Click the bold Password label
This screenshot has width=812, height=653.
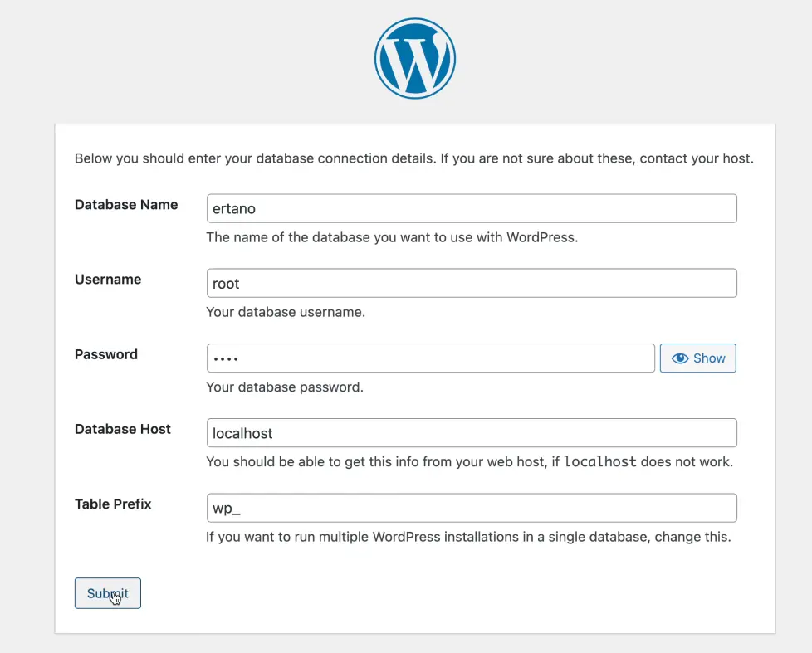(106, 354)
